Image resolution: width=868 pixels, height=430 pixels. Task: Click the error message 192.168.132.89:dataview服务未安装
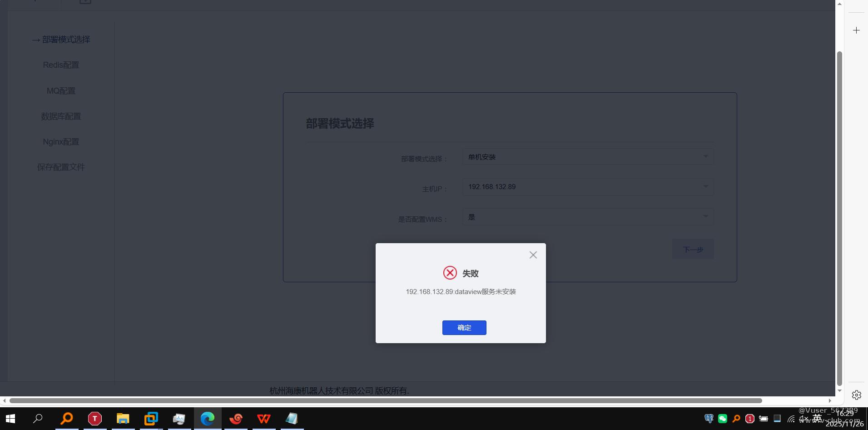[x=461, y=292]
